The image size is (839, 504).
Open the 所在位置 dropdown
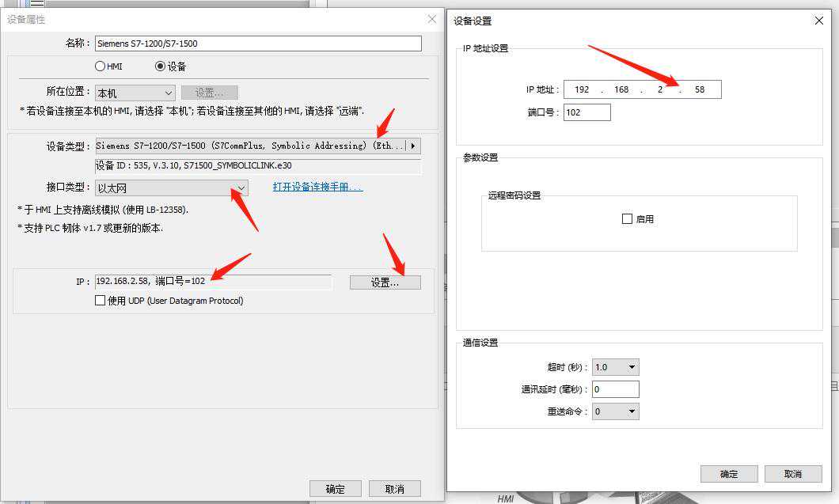(x=135, y=93)
